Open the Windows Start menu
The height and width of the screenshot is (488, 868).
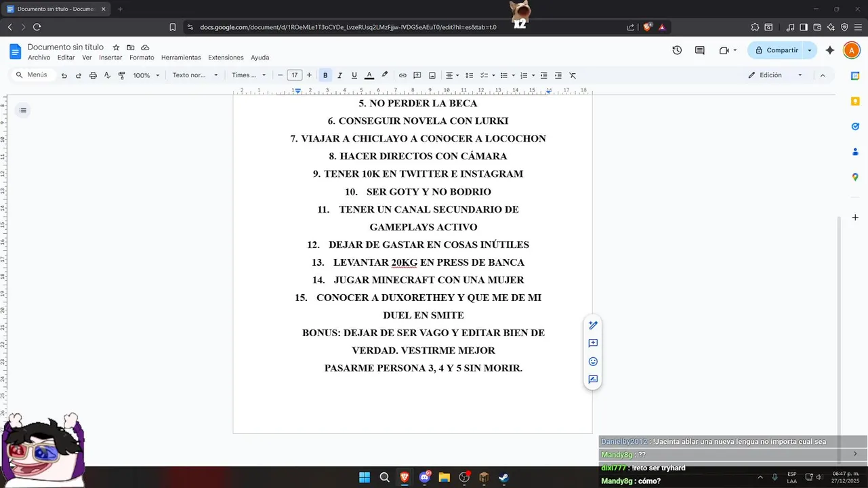pos(365,477)
